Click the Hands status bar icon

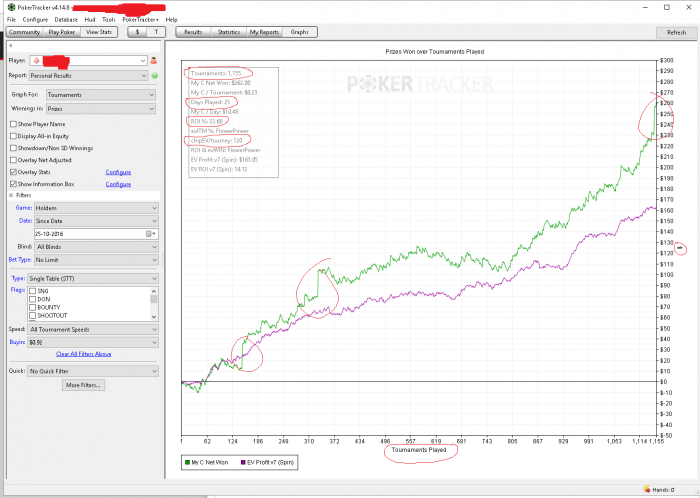646,490
